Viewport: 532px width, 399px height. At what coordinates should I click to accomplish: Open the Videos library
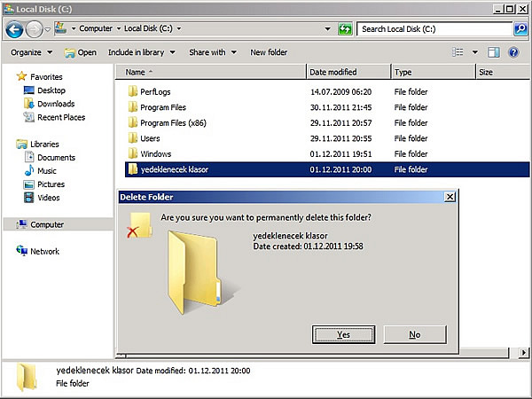(49, 198)
